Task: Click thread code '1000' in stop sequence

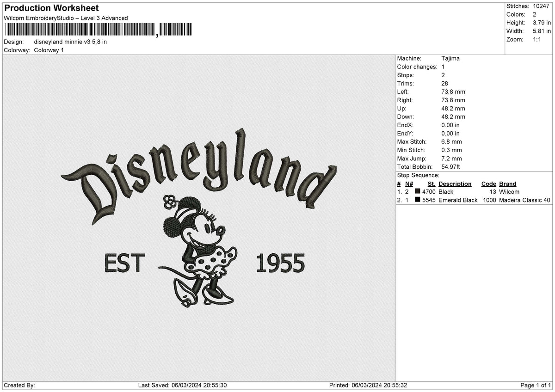Action: point(489,200)
